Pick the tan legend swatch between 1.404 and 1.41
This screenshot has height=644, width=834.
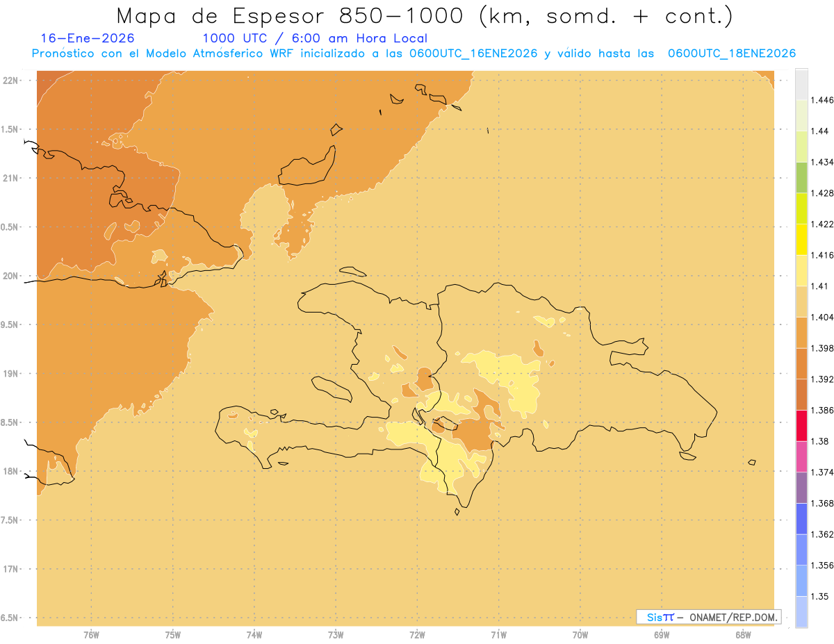click(801, 302)
